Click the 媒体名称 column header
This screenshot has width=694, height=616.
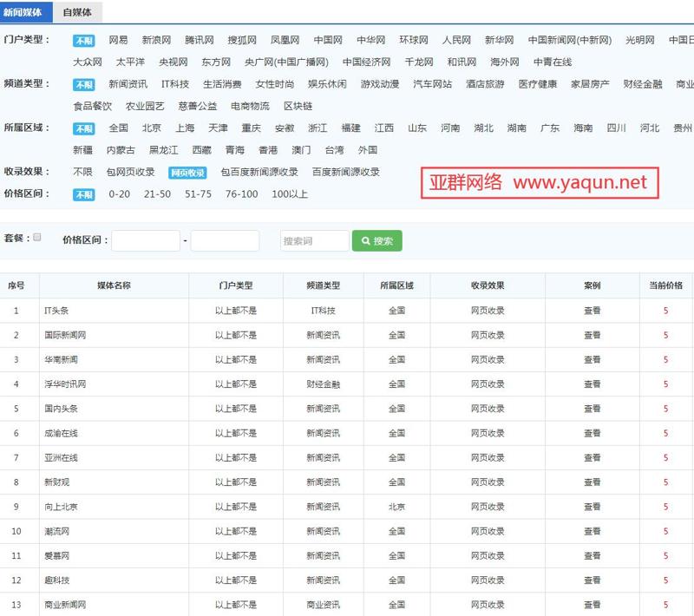[x=114, y=285]
